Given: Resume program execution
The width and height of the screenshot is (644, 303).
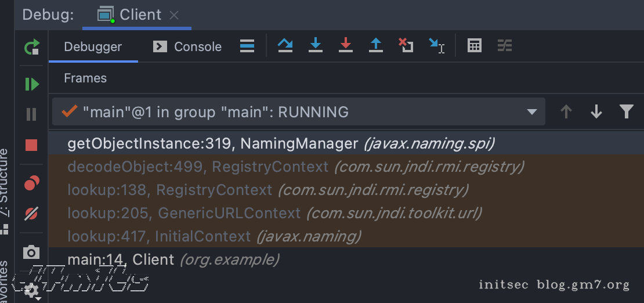Looking at the screenshot, I should coord(32,84).
